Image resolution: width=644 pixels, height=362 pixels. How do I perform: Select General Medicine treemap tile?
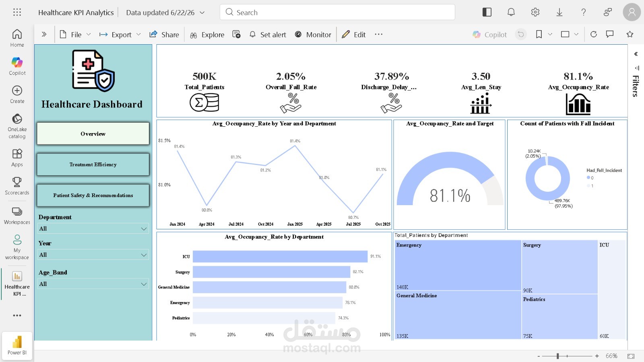pyautogui.click(x=458, y=315)
